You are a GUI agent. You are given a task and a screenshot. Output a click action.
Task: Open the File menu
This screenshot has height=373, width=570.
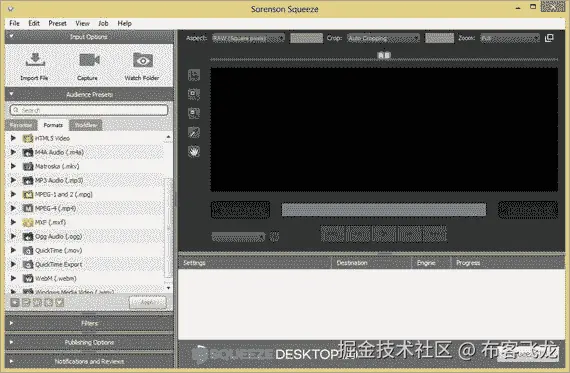click(14, 23)
